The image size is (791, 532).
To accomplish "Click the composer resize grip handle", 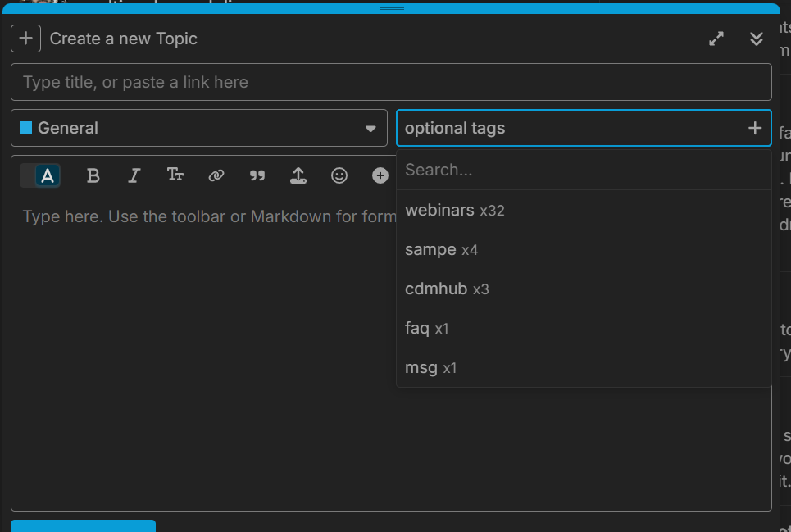I will (x=392, y=8).
